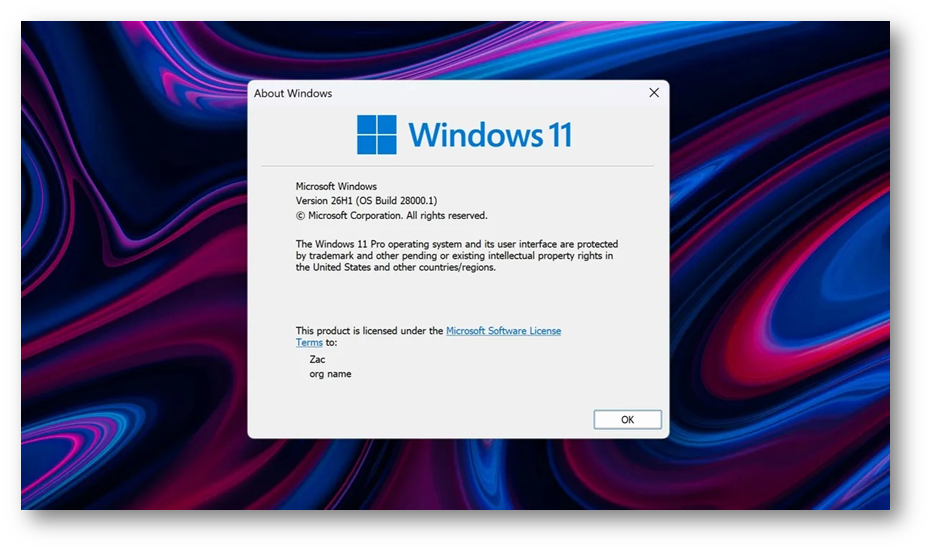Click the "The Windows 11 Pro operating system" paragraph
Viewport: 932px width, 552px height.
coord(457,256)
